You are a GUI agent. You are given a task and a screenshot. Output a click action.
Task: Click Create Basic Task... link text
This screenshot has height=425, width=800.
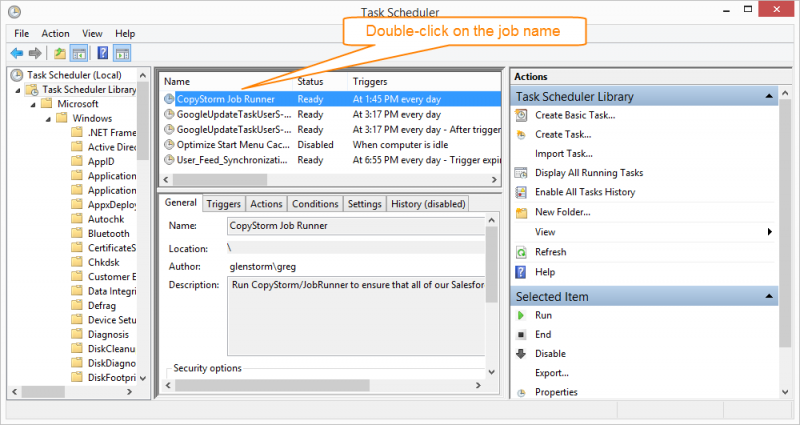575,115
